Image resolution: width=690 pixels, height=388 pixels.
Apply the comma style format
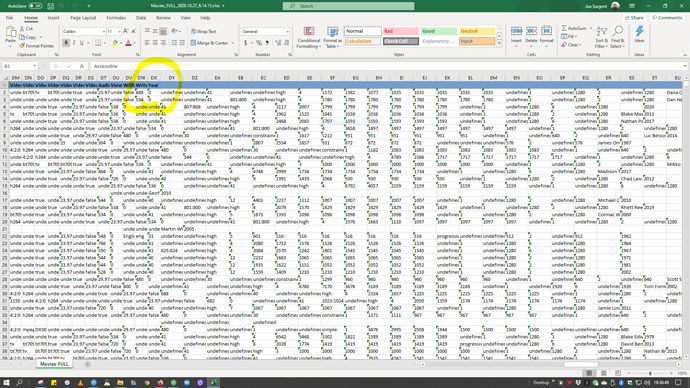click(x=267, y=43)
